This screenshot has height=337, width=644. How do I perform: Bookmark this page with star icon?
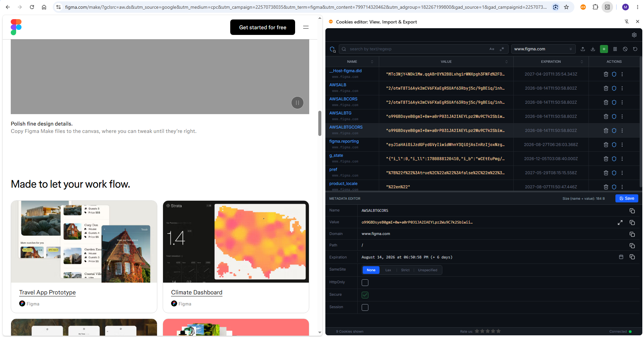point(566,7)
